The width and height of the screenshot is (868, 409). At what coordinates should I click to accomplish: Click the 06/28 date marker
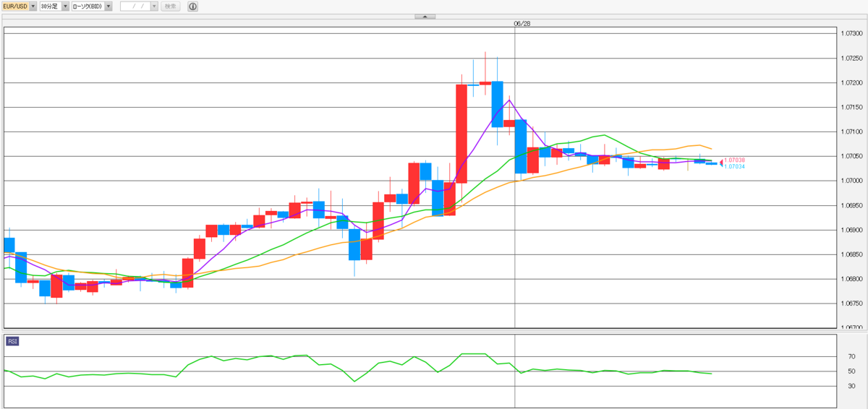[x=522, y=23]
